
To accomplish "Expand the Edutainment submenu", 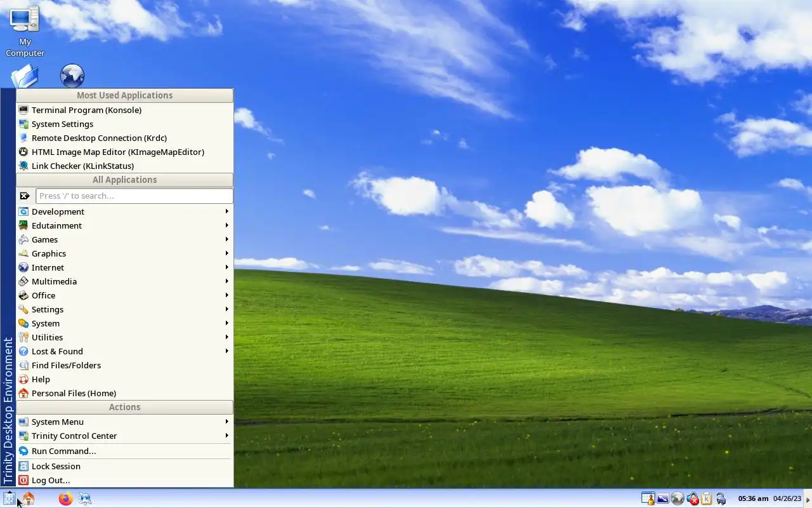I will [x=124, y=225].
